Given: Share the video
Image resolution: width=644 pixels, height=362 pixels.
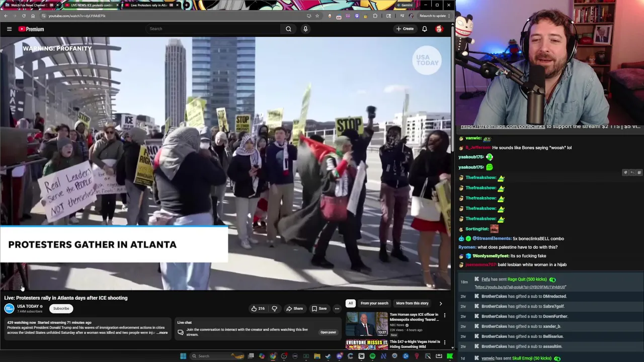Looking at the screenshot, I should point(294,309).
